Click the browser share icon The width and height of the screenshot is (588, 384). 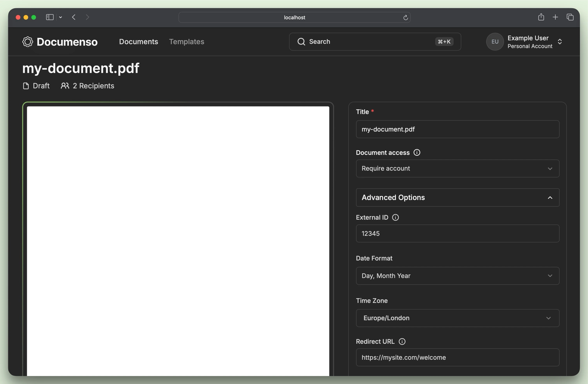click(x=541, y=17)
